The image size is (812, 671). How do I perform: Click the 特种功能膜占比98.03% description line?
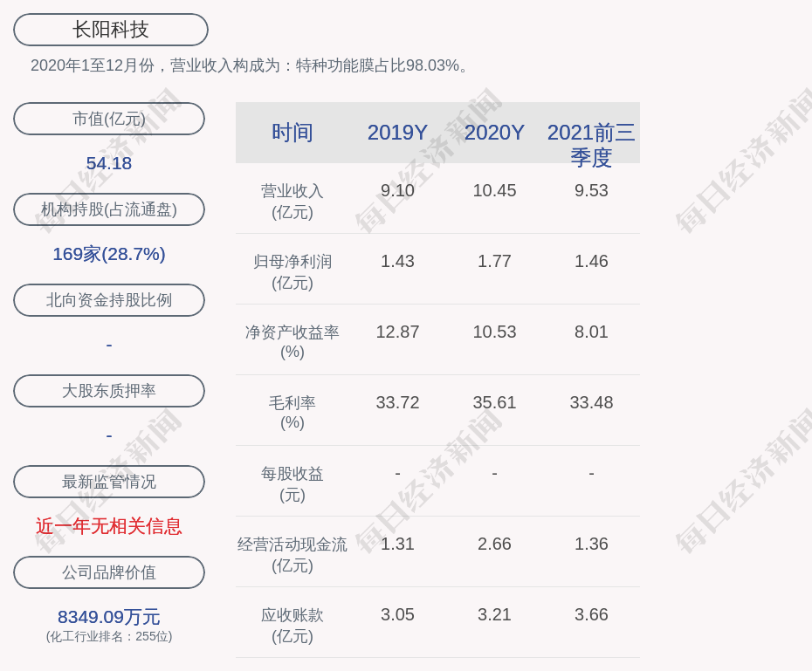click(249, 65)
